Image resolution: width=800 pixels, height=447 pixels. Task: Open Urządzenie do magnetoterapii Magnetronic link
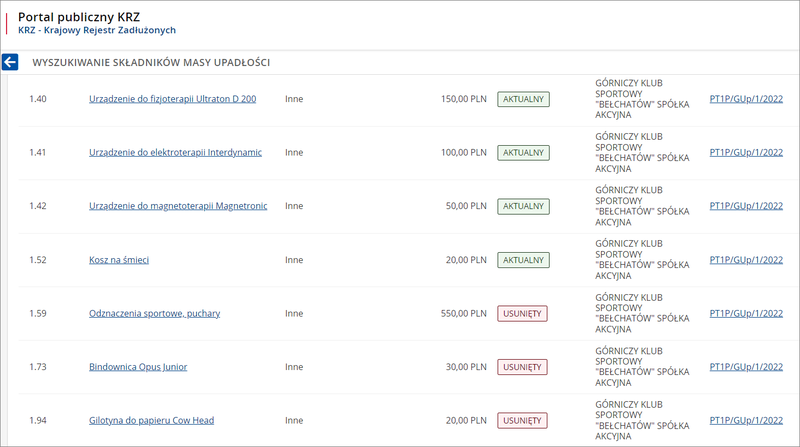[x=178, y=206]
